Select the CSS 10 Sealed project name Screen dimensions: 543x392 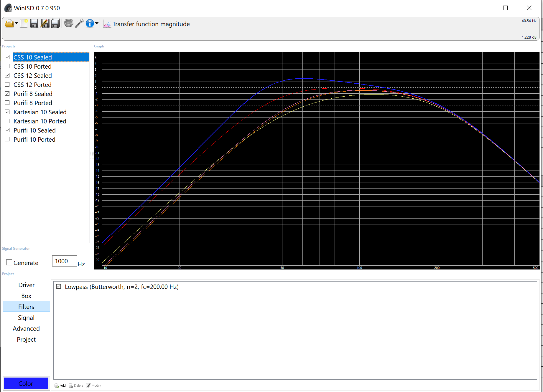click(33, 57)
